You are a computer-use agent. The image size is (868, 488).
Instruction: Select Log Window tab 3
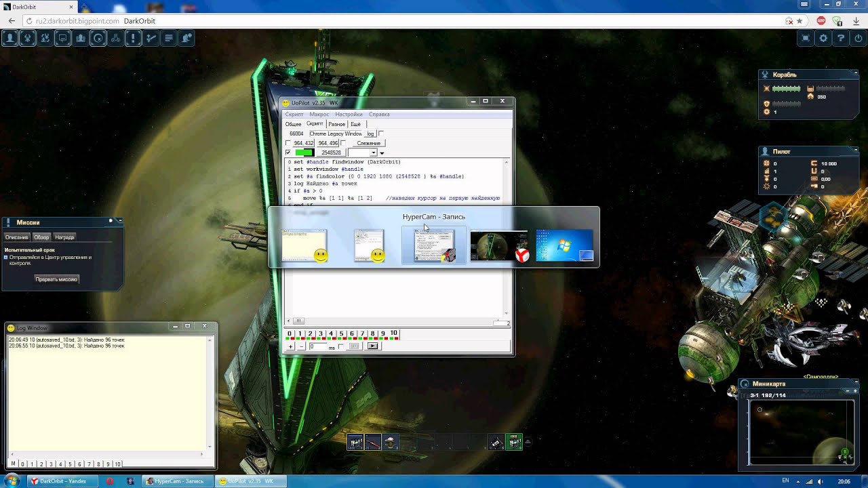[51, 464]
